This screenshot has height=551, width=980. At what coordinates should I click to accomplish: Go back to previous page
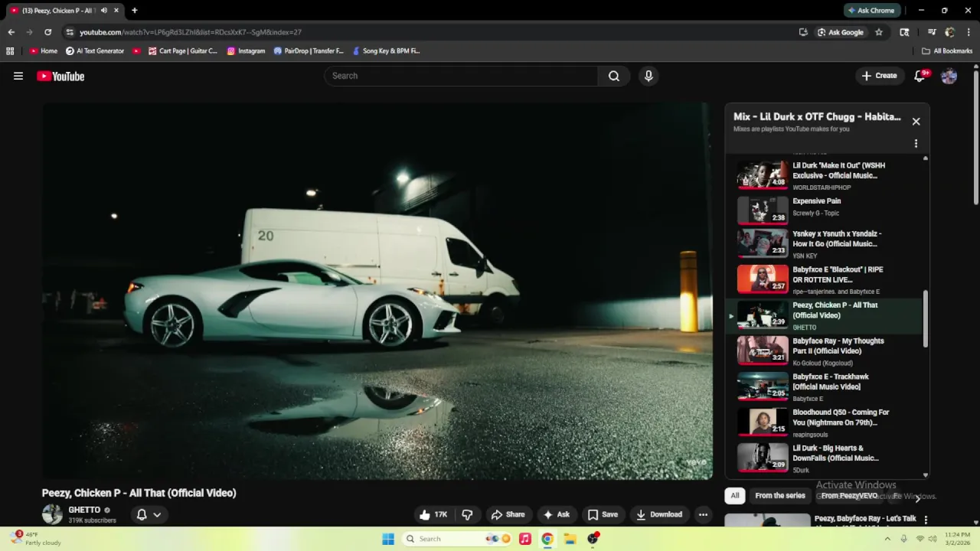tap(11, 32)
